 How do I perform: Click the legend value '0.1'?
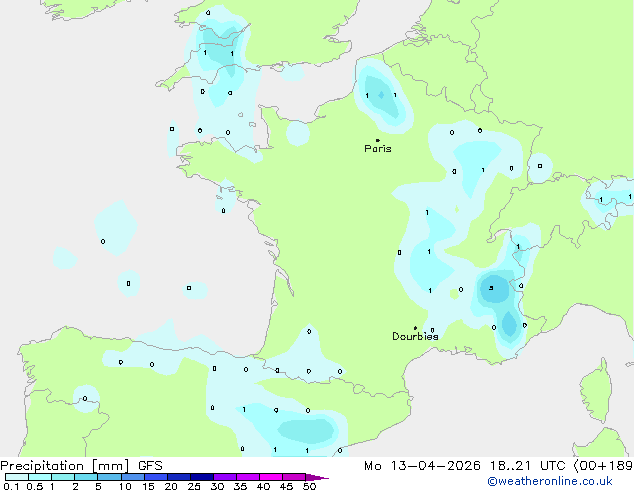pos(11,486)
